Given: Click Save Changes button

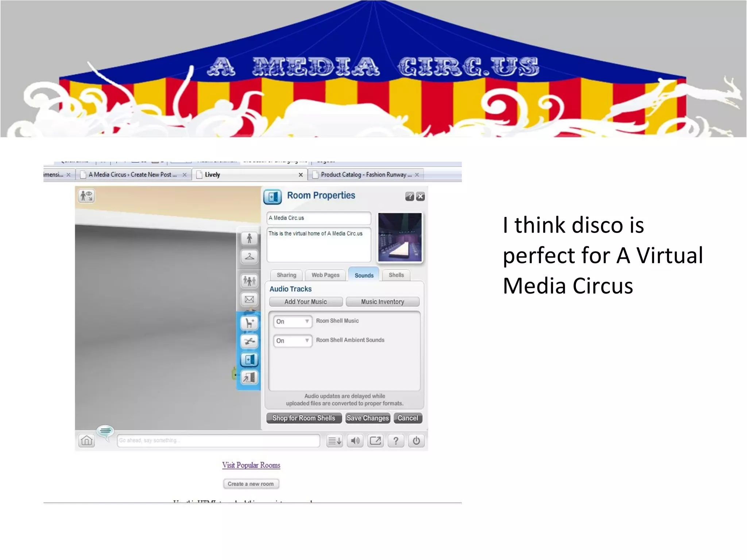Looking at the screenshot, I should point(368,418).
